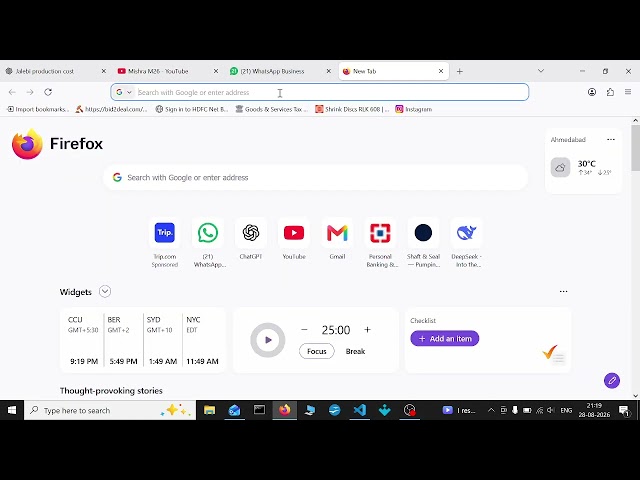The image size is (640, 480).
Task: Click the page center Google search box
Action: (x=316, y=178)
